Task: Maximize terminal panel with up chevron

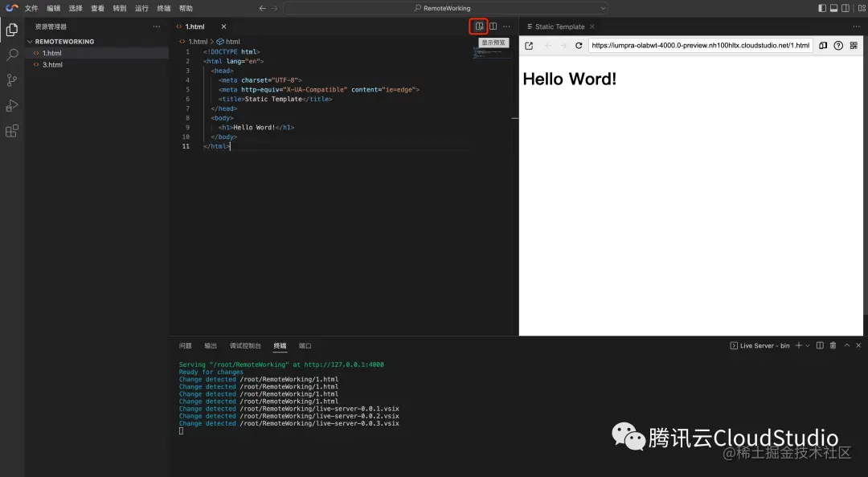Action: [x=846, y=345]
